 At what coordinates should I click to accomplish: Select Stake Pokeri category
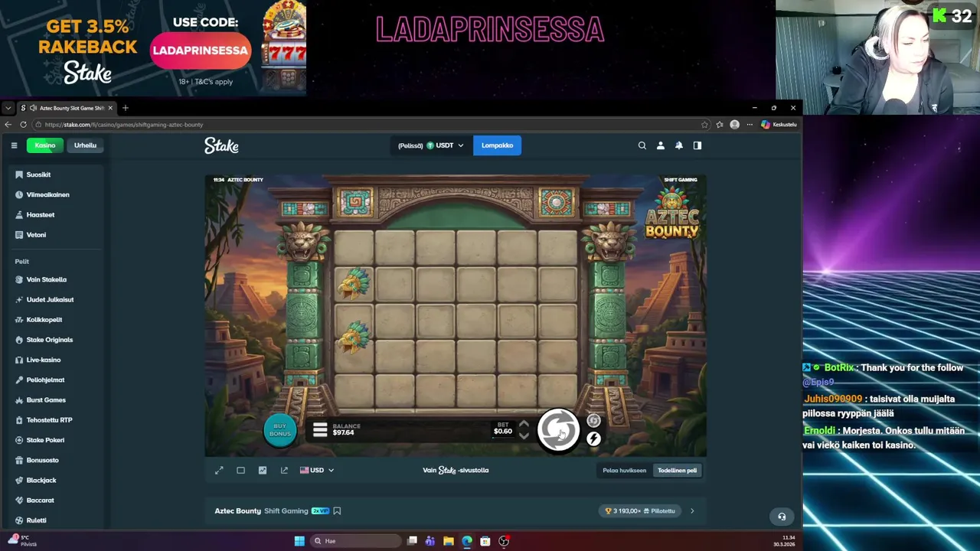coord(57,440)
